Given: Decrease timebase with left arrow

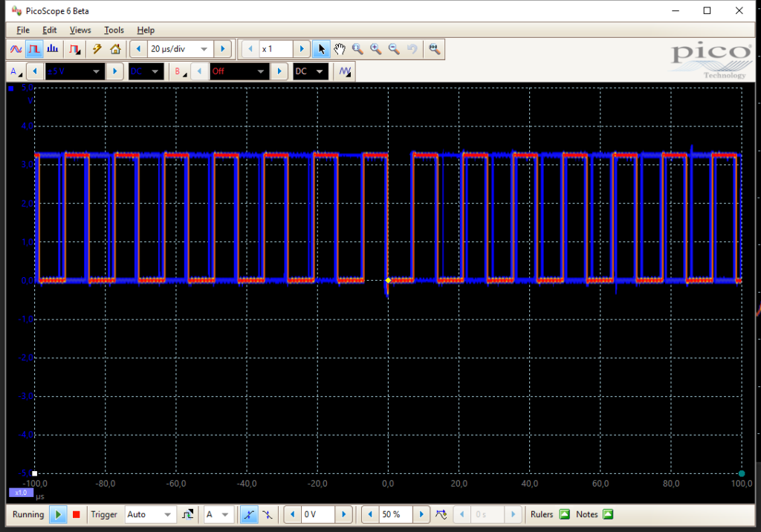Looking at the screenshot, I should pos(138,49).
